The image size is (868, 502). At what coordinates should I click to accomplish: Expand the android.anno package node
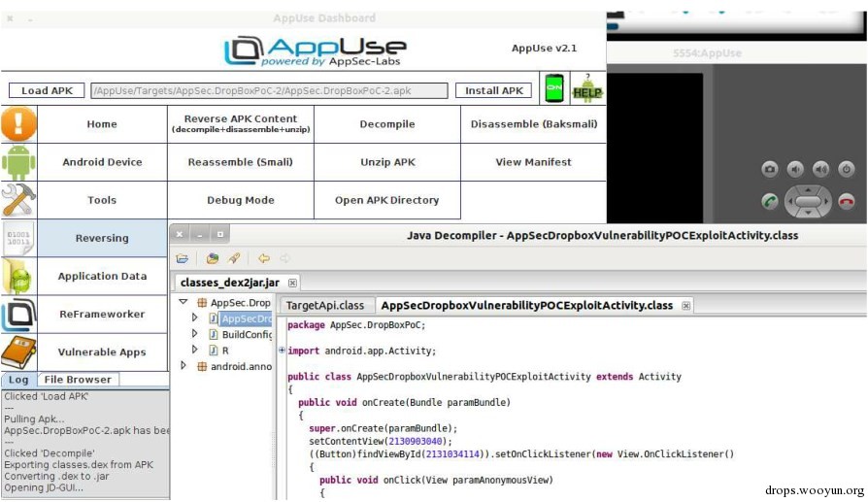click(x=184, y=365)
